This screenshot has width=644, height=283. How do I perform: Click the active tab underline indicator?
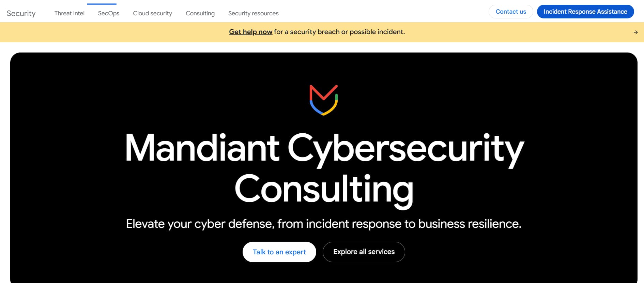click(x=102, y=3)
